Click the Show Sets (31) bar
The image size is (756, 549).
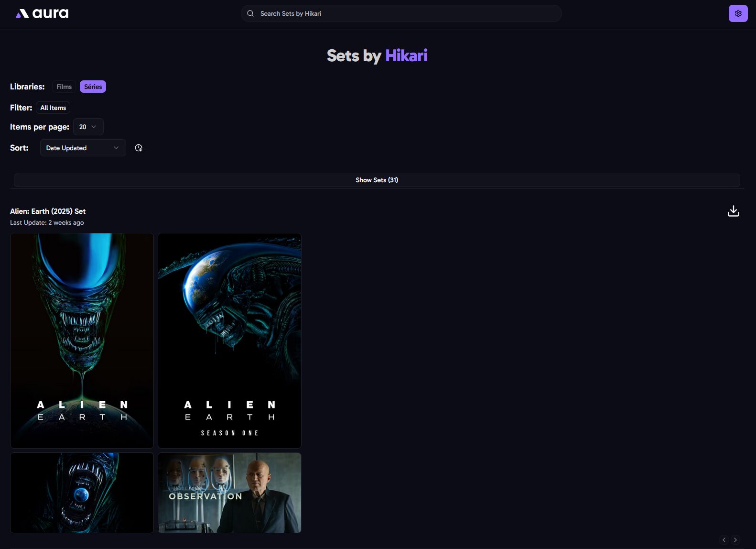377,180
